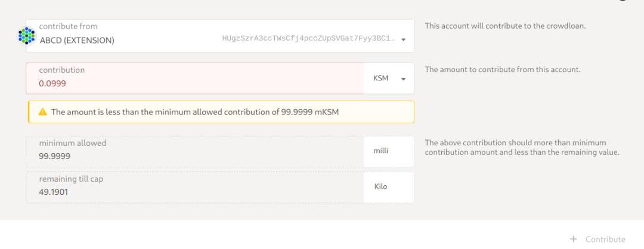Click the minimum contribution warning message
644x249 pixels.
(195, 112)
